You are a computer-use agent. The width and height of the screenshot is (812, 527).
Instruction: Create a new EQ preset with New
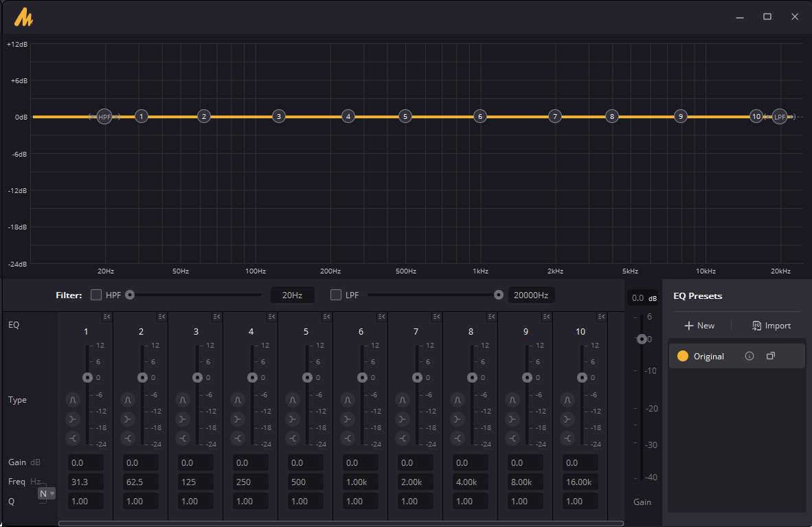[699, 326]
